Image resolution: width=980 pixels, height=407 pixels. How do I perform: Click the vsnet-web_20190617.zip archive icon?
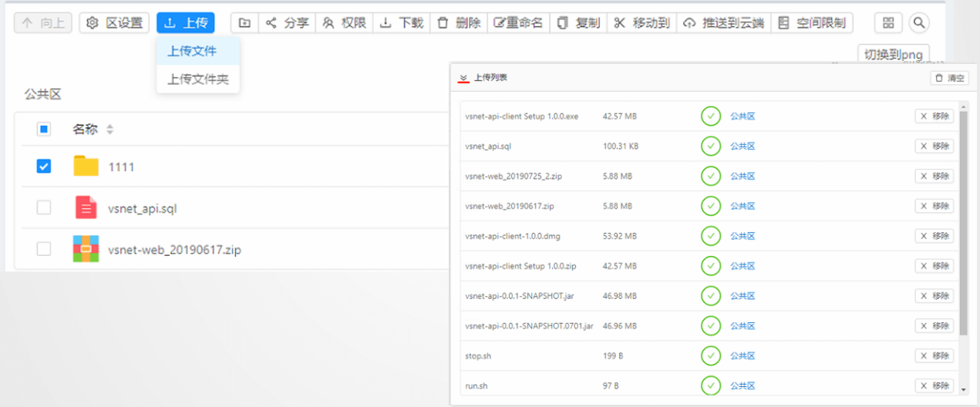point(86,249)
